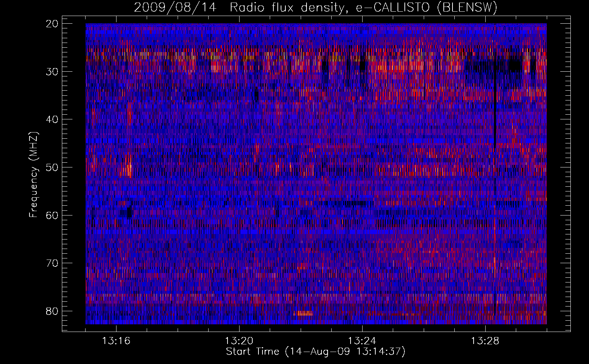
Task: Click the orange burst near 80 MHz
Action: click(303, 313)
